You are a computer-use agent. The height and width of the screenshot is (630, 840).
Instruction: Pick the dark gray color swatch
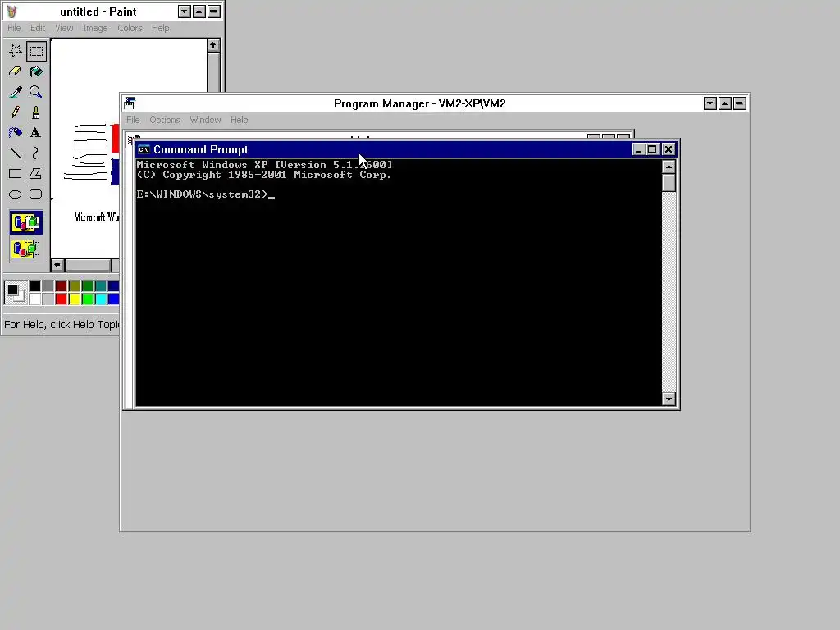click(48, 286)
